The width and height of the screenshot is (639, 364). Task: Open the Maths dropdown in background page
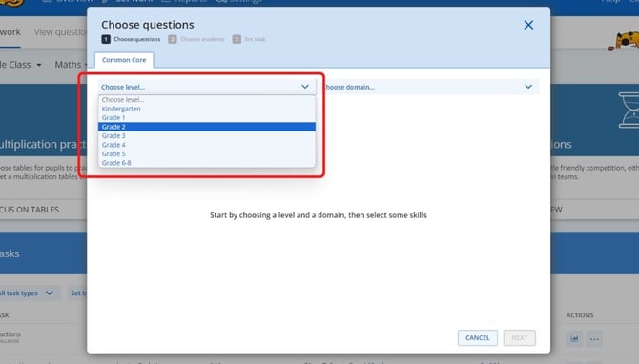71,65
